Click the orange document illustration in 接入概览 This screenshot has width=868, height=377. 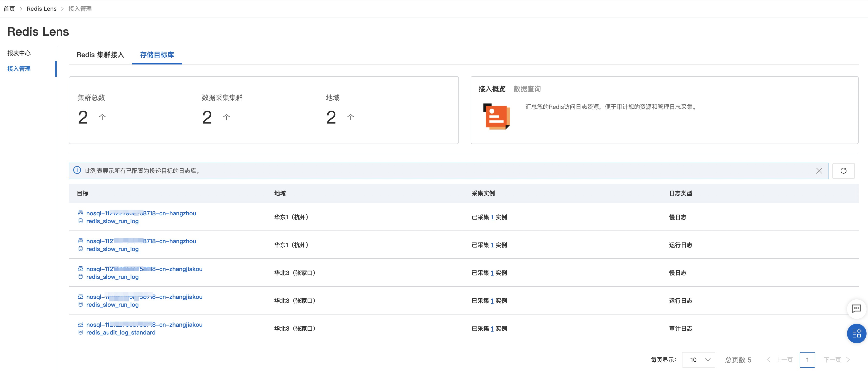coord(497,116)
